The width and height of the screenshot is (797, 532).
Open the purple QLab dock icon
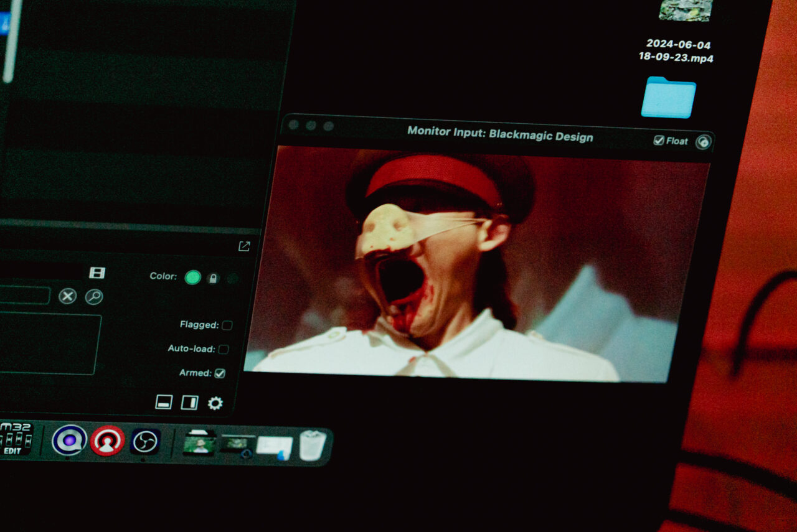[69, 440]
